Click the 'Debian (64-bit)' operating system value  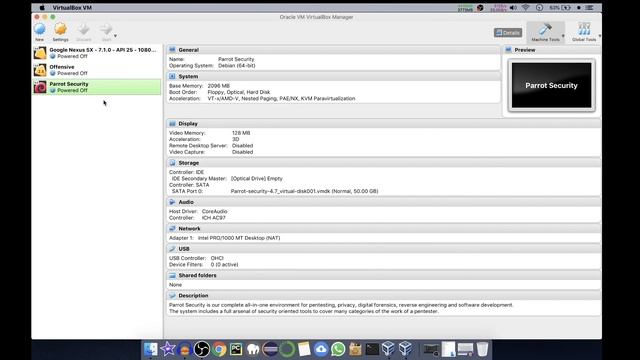236,66
